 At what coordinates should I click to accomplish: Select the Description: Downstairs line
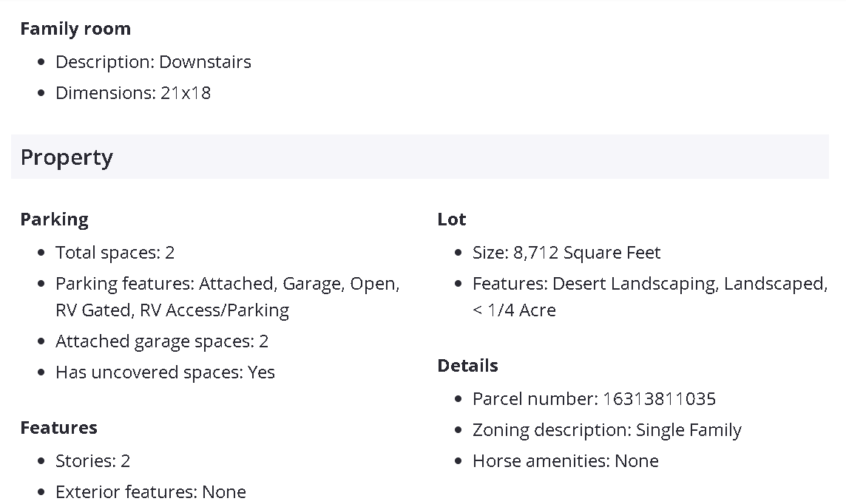tap(153, 62)
